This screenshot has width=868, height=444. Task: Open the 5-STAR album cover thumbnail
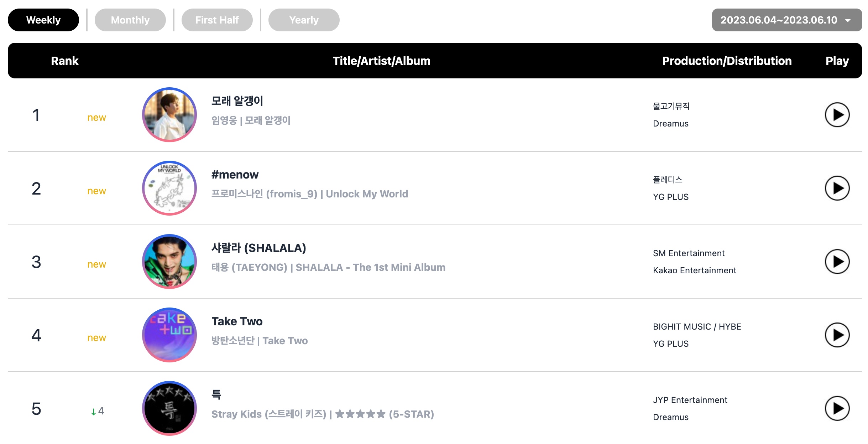(169, 408)
